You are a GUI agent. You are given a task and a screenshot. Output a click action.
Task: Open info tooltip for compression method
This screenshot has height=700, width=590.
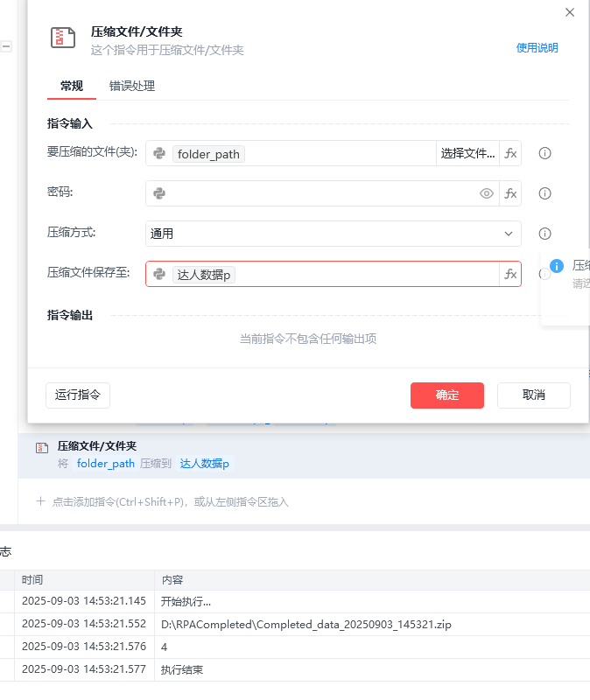(544, 234)
